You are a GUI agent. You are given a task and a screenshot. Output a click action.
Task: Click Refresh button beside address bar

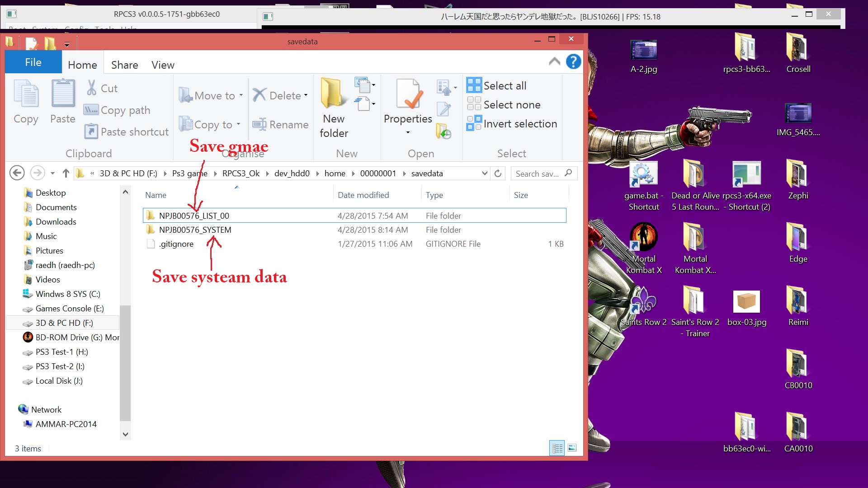pos(498,174)
